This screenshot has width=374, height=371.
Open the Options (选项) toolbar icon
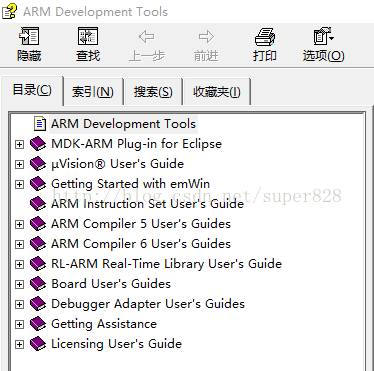click(323, 36)
